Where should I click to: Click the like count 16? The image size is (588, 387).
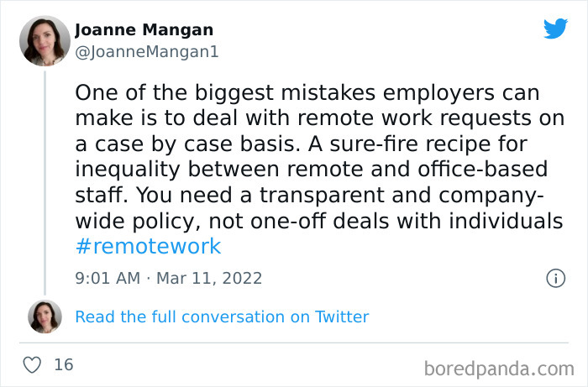63,365
